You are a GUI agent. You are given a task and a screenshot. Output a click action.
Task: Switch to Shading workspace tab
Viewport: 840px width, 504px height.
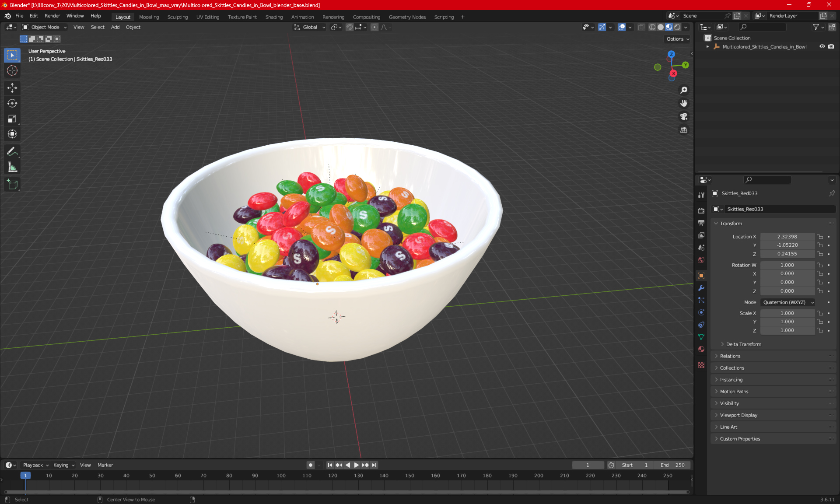pos(274,17)
